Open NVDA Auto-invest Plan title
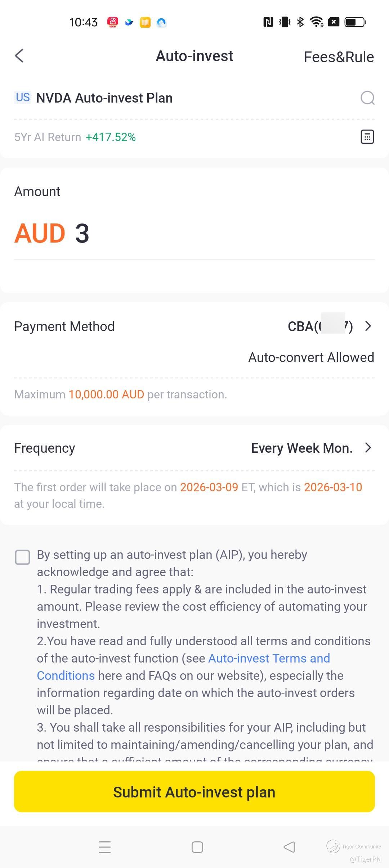389x868 pixels. pos(104,98)
